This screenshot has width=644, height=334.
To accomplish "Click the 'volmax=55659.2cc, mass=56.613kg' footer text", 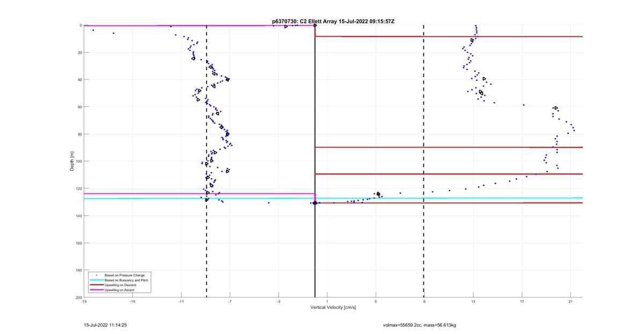I will pyautogui.click(x=419, y=325).
